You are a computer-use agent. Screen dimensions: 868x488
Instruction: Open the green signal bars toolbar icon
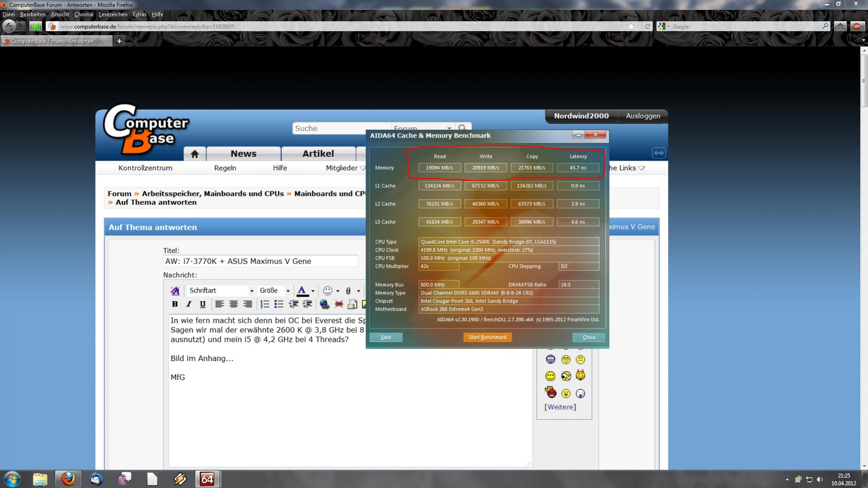(x=36, y=26)
